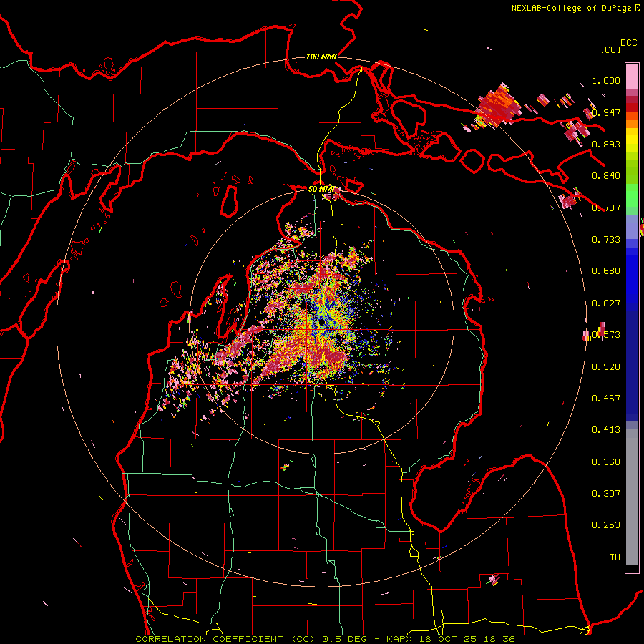Click the 0.627 color scale value
The height and width of the screenshot is (644, 644).
click(x=606, y=303)
